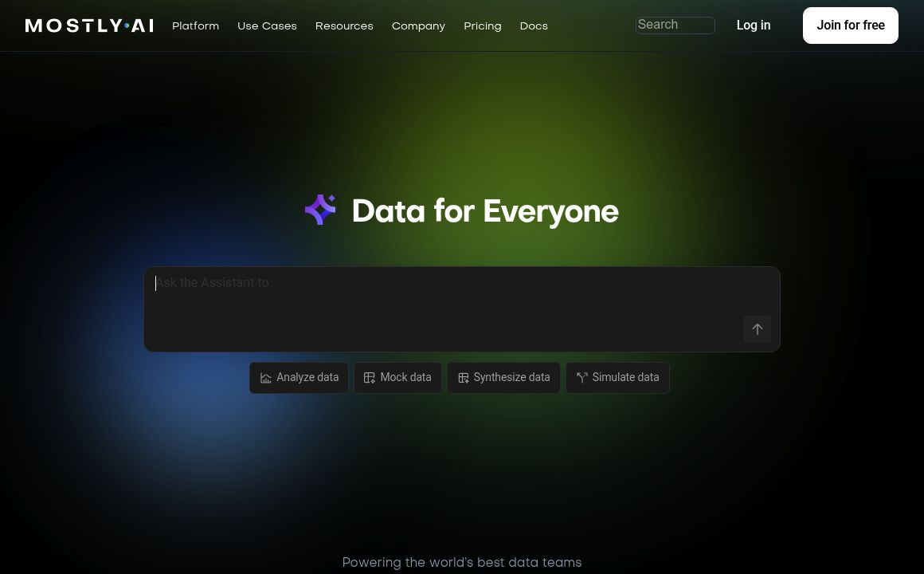Screen dimensions: 924x574
Task: Open the Company menu
Action: pyautogui.click(x=418, y=26)
